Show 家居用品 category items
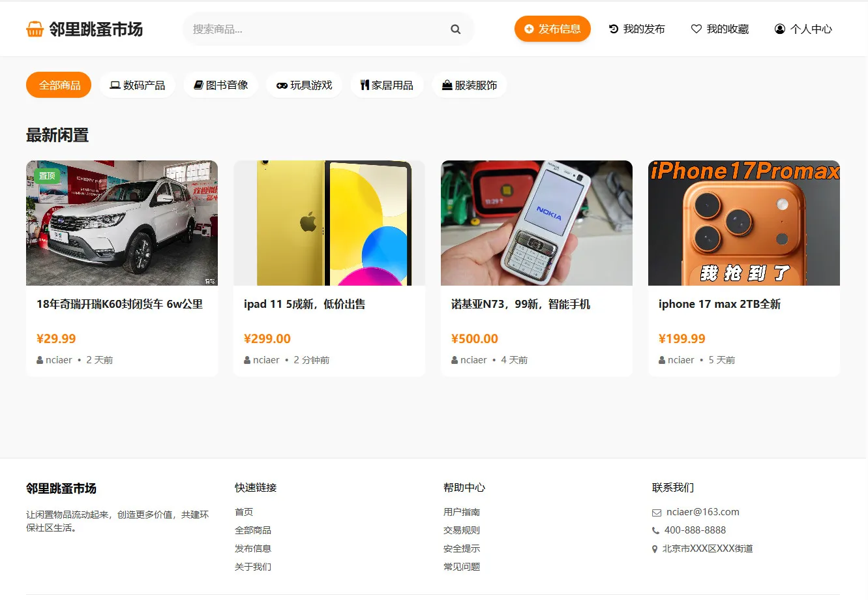 [387, 85]
